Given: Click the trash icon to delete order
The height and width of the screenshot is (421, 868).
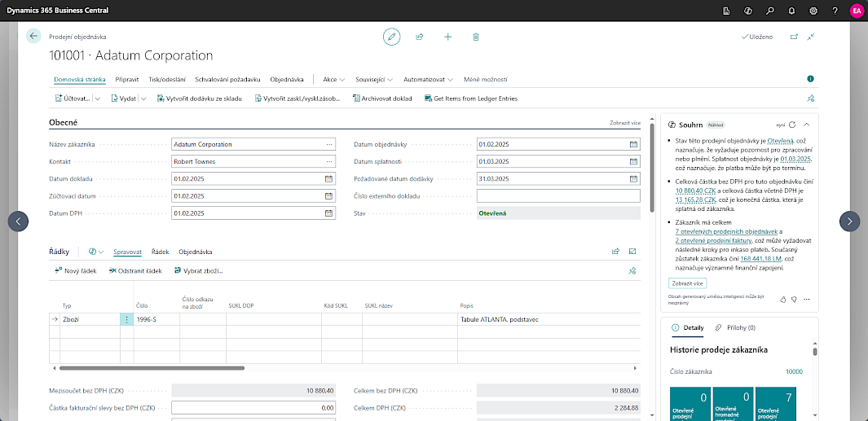Looking at the screenshot, I should (476, 37).
